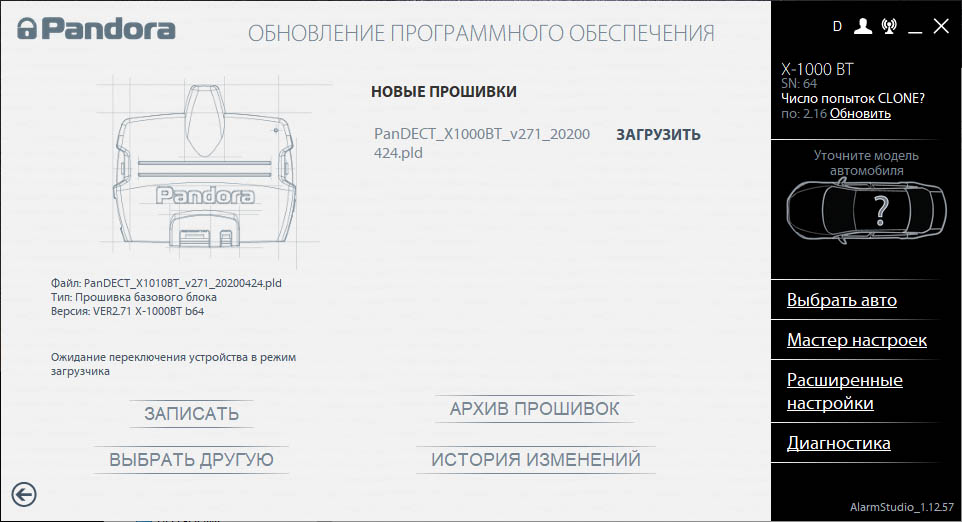Open Диагностика menu item

coord(838,443)
